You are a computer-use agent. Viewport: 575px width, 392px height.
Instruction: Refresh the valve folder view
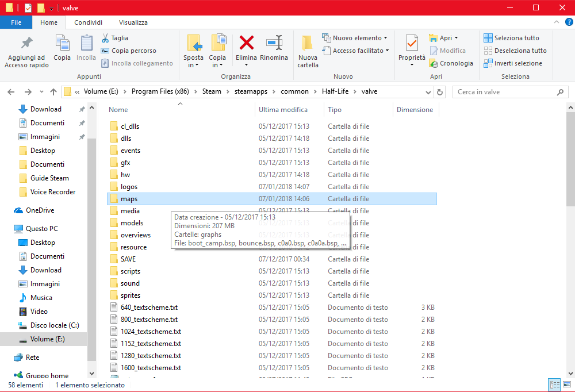coord(440,92)
